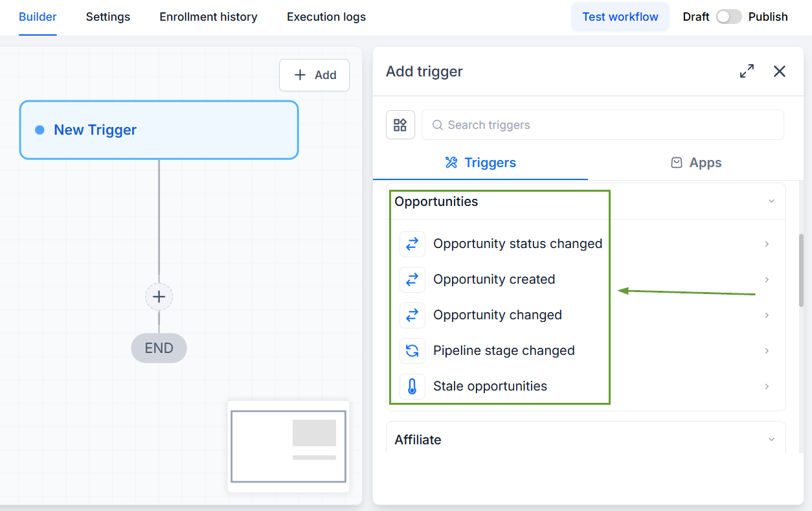Toggle the Draft/Publish switch
Screen dimensions: 812x511
pyautogui.click(x=728, y=17)
